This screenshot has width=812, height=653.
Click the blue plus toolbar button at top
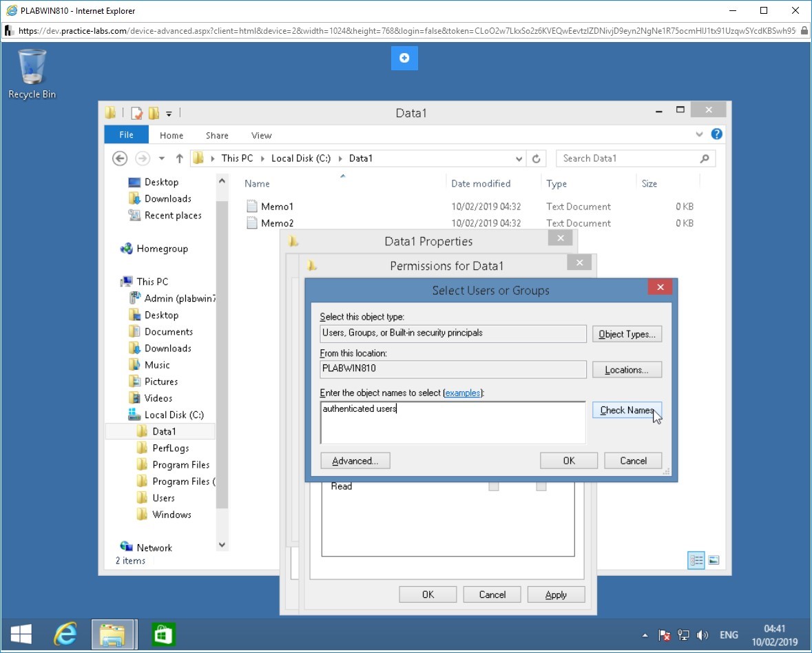[x=404, y=58]
